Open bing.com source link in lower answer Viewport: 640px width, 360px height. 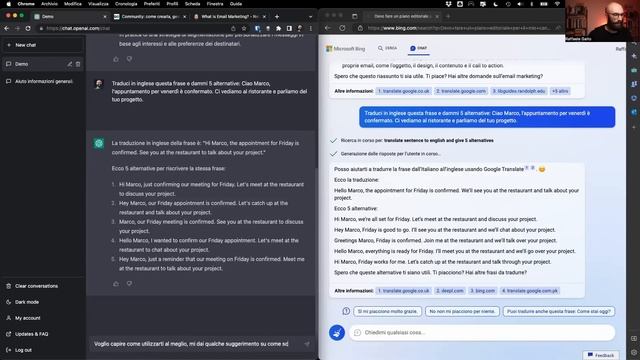pyautogui.click(x=482, y=291)
